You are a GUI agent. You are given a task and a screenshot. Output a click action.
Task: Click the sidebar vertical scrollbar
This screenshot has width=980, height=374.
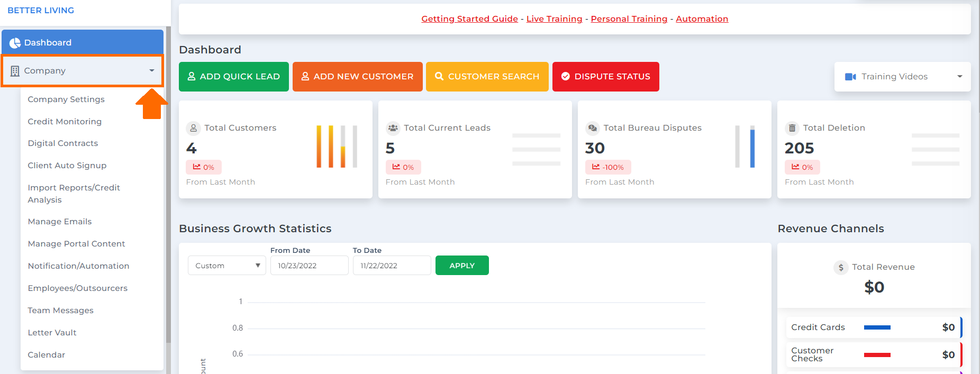tap(168, 185)
